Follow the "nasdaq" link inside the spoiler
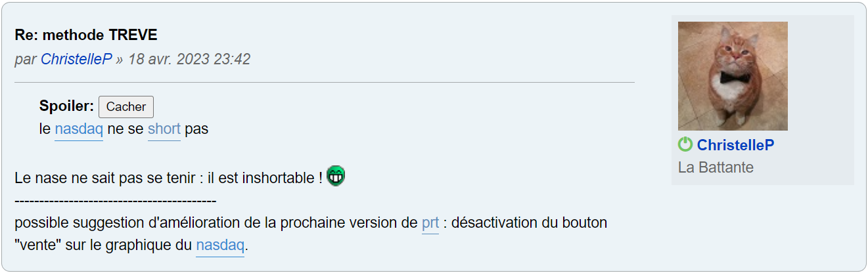Viewport: 868px width, 273px height. (x=79, y=129)
